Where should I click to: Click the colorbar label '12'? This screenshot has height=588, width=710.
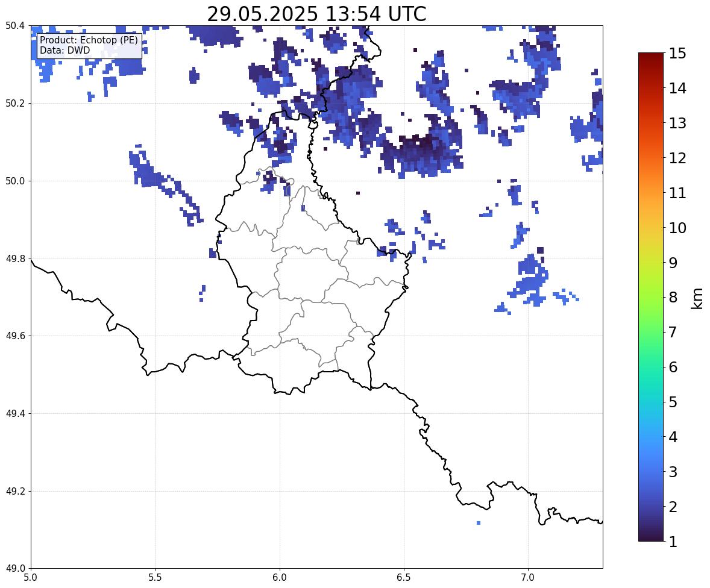click(677, 158)
